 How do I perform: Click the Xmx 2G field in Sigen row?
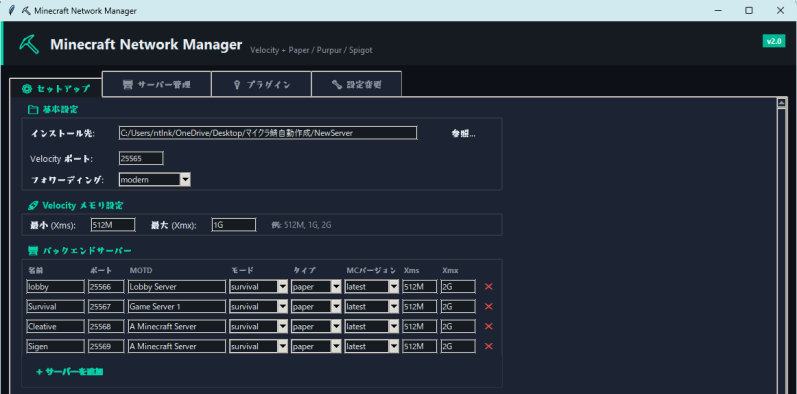click(458, 346)
